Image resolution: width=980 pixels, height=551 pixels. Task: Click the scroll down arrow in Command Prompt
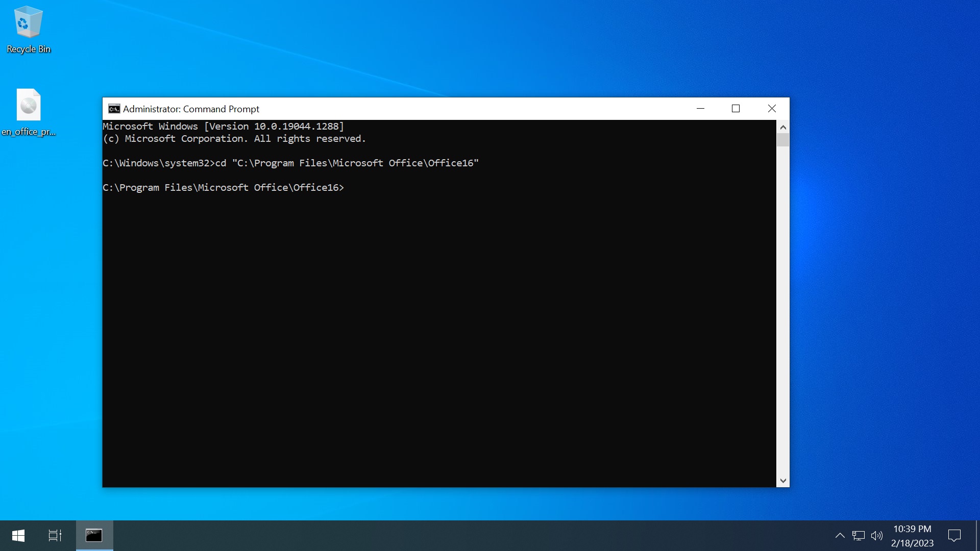(x=783, y=481)
